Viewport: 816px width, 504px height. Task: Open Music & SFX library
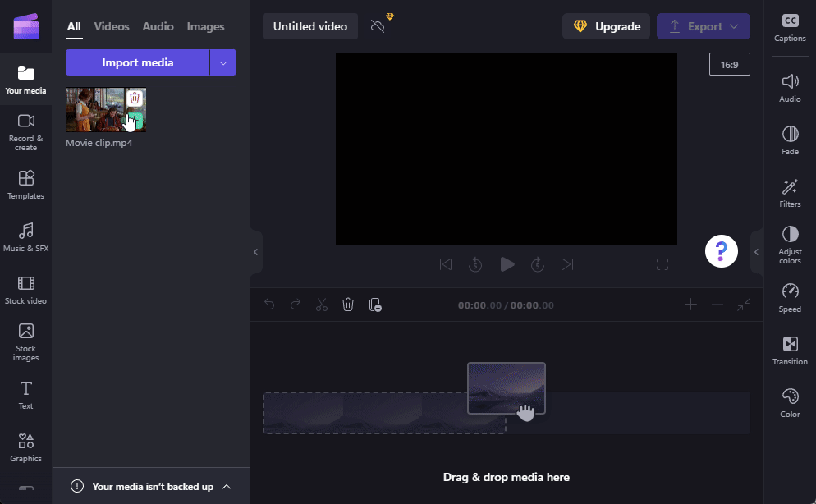[x=25, y=236]
